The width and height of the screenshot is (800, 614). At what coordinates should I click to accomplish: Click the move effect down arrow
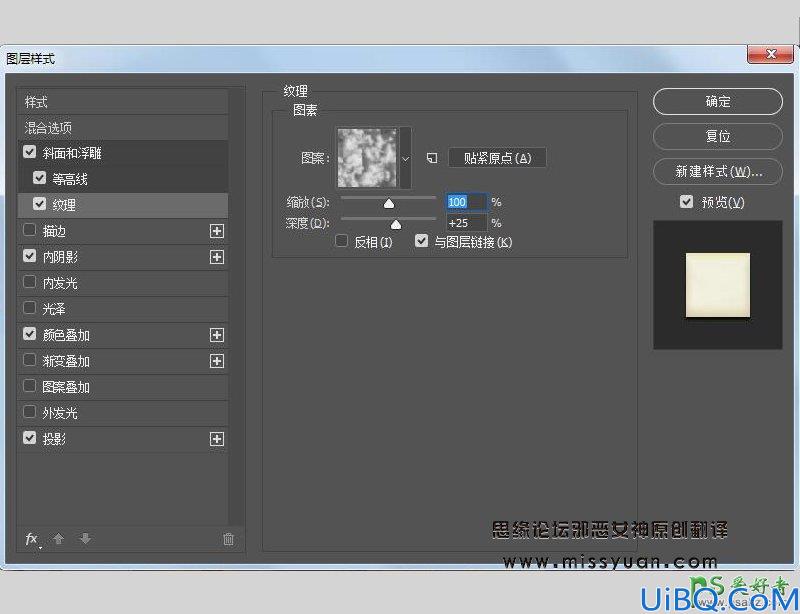85,538
